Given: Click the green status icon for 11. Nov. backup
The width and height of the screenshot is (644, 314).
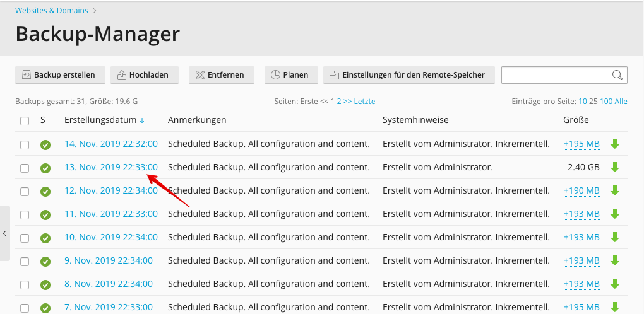Looking at the screenshot, I should (x=45, y=215).
